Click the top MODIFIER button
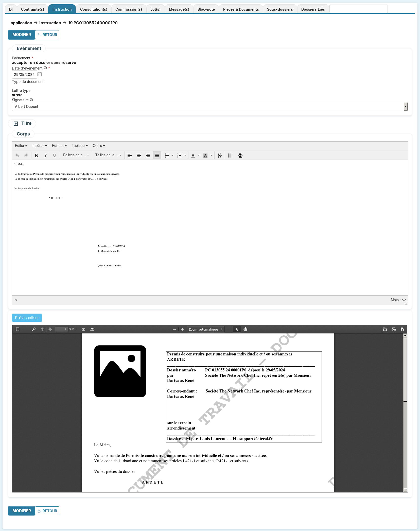Image resolution: width=420 pixels, height=531 pixels. click(22, 35)
